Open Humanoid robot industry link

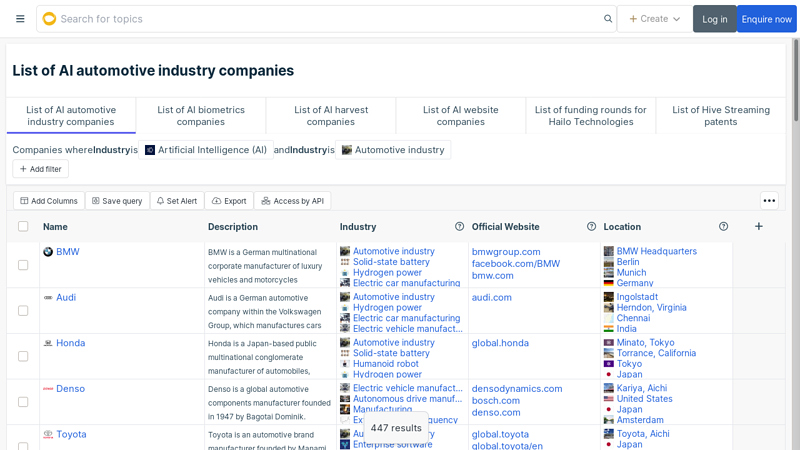pos(386,364)
